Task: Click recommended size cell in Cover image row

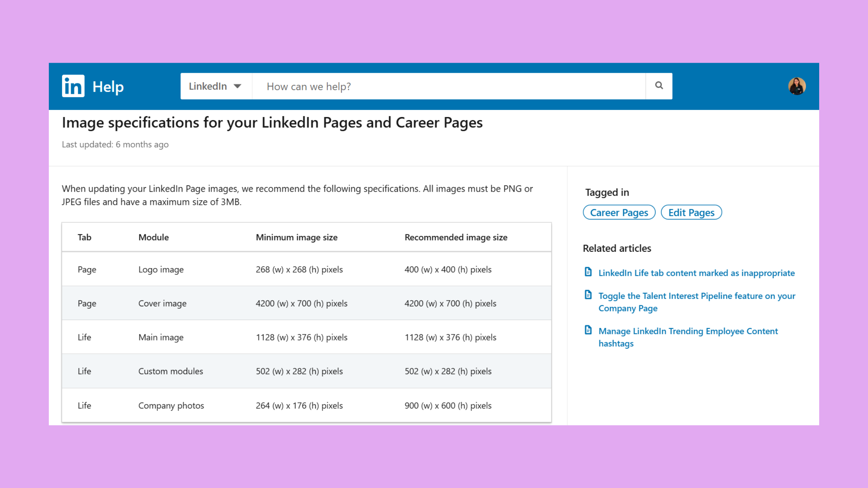Action: coord(450,304)
